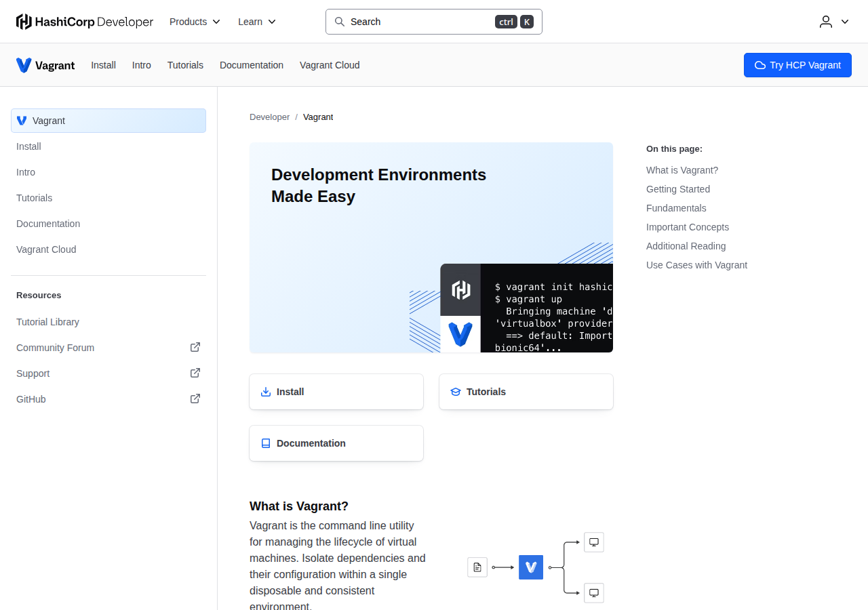The image size is (868, 610).
Task: Open the HashiCorp Developer logo home link
Action: [x=85, y=22]
